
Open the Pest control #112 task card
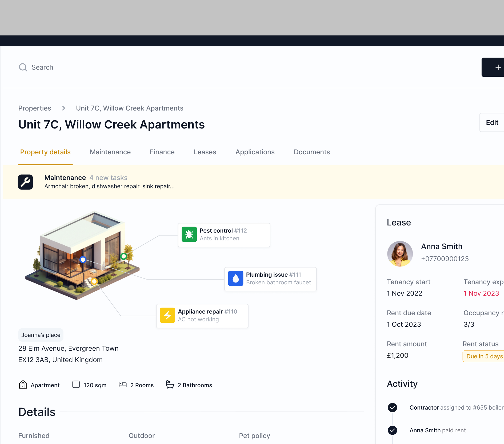click(224, 235)
